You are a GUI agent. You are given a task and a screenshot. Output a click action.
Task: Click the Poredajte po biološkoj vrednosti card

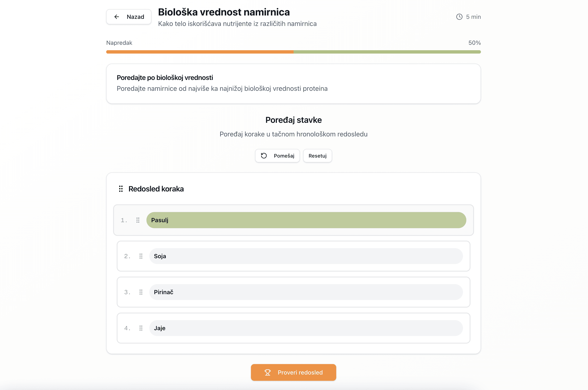coord(294,83)
